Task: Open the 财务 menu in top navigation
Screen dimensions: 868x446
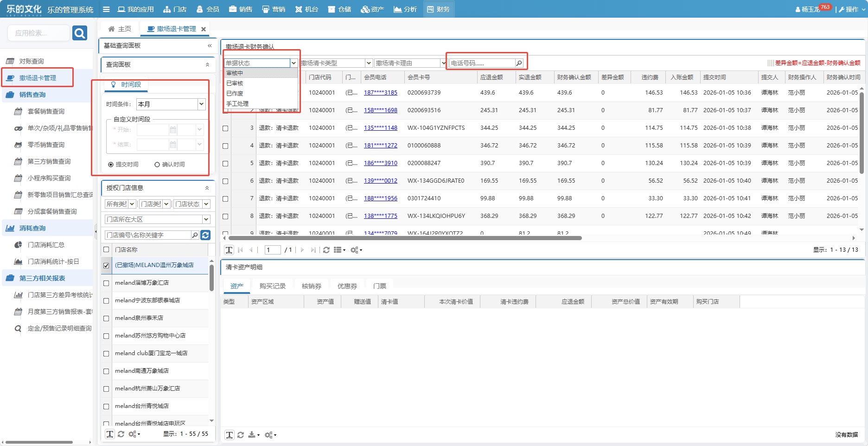Action: pyautogui.click(x=438, y=9)
